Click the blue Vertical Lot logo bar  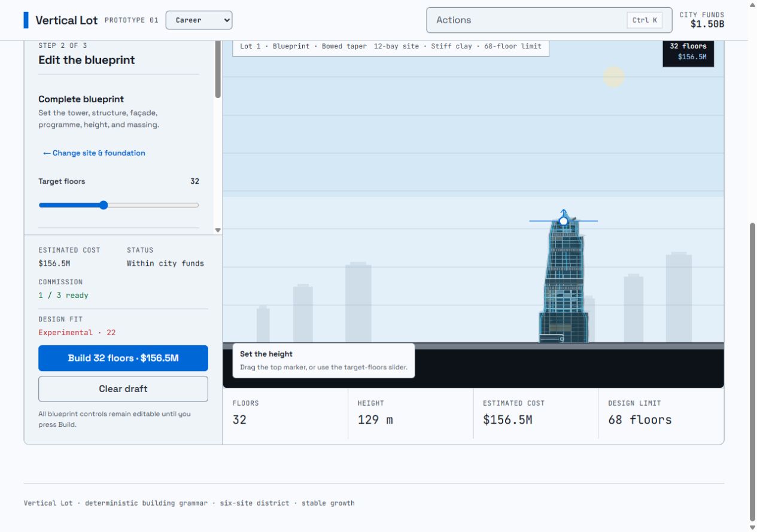pyautogui.click(x=26, y=20)
